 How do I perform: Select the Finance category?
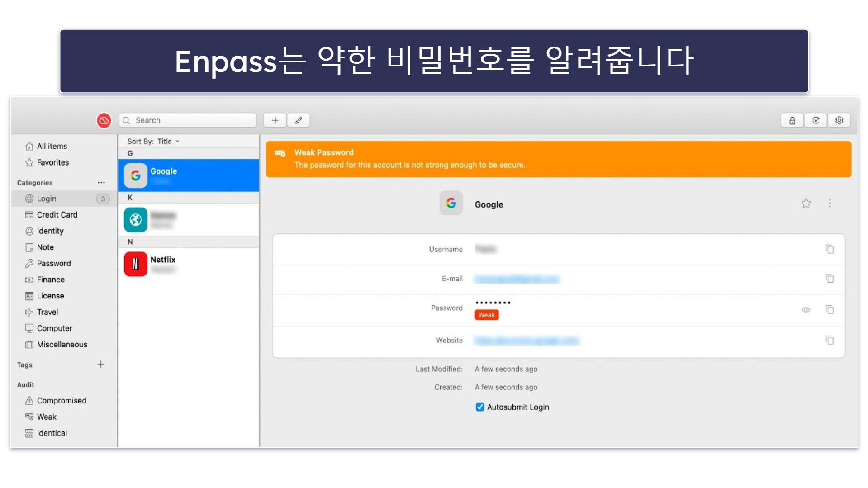tap(45, 280)
